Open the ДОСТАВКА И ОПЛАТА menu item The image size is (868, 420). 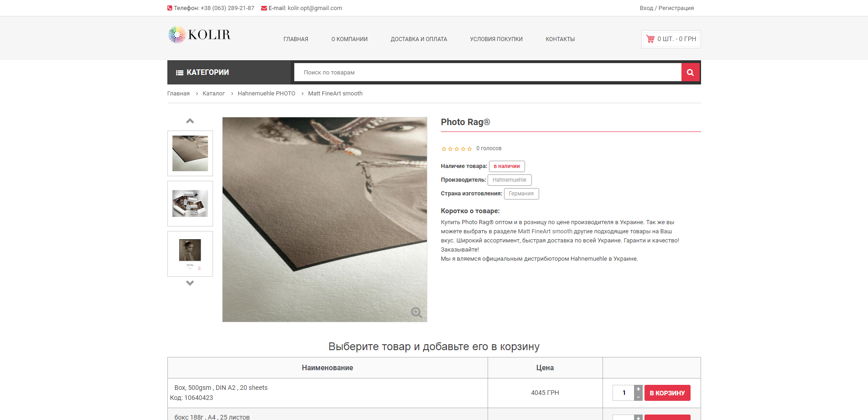[x=418, y=39]
